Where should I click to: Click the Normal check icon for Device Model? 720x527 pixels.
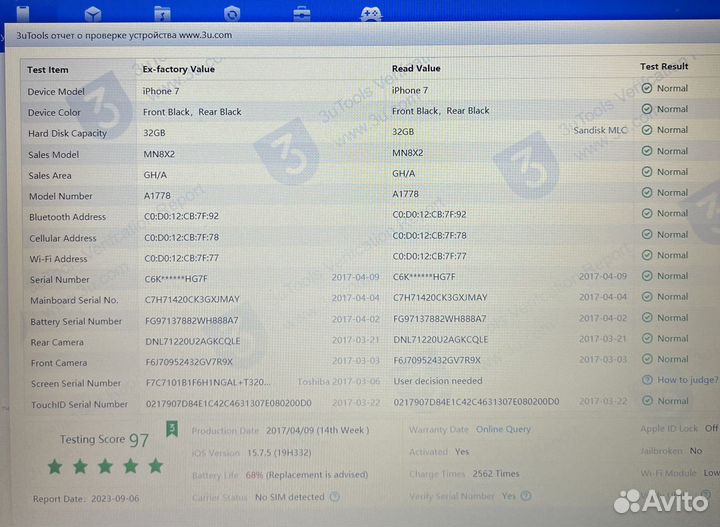pyautogui.click(x=646, y=88)
